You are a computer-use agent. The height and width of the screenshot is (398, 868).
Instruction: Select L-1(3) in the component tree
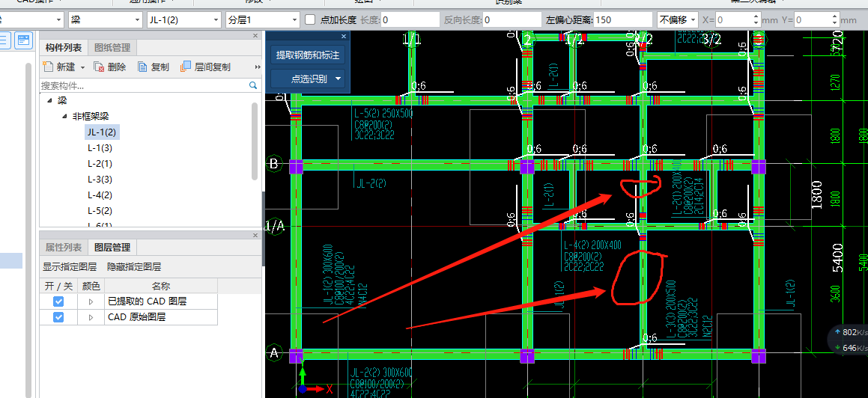pos(100,148)
